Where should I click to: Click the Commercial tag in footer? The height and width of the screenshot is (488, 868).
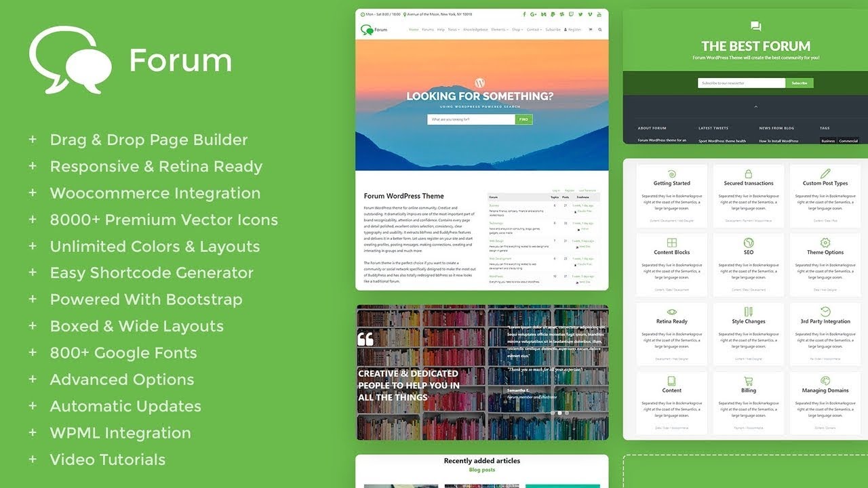pyautogui.click(x=848, y=141)
